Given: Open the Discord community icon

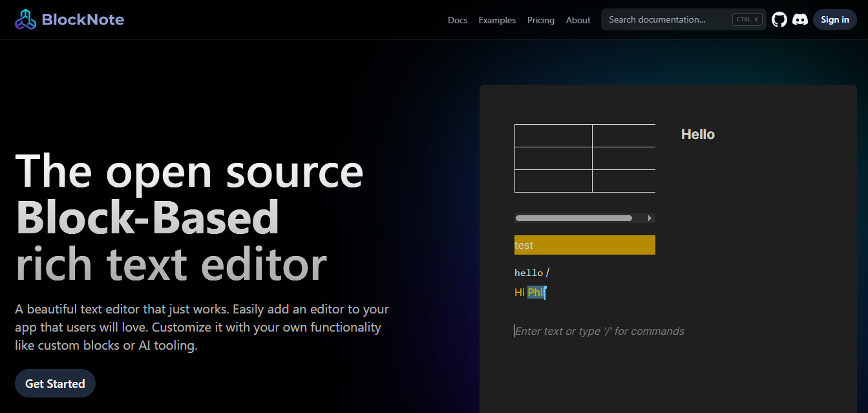Looking at the screenshot, I should (x=800, y=19).
